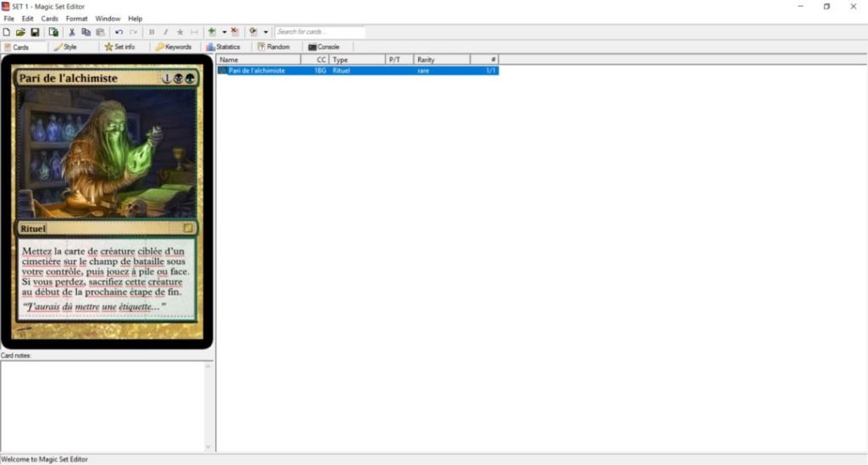Click the Copy icon in the toolbar
Image resolution: width=868 pixels, height=465 pixels.
(x=86, y=32)
